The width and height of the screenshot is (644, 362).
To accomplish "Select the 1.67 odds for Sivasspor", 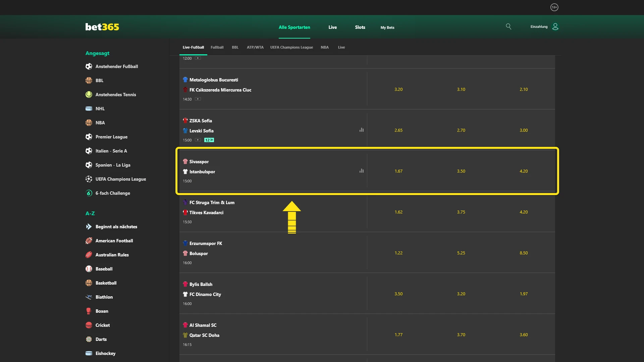I will click(x=398, y=171).
